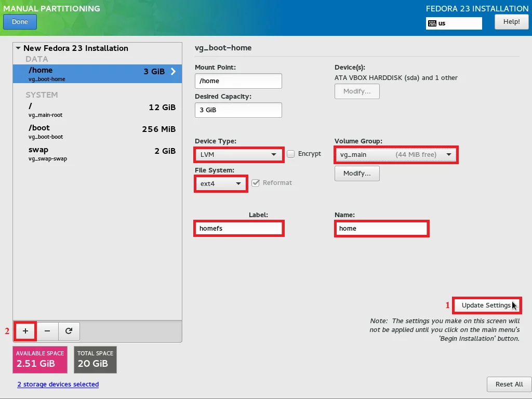Viewport: 532px width, 399px height.
Task: Open the Device Type LVM dropdown
Action: pos(238,155)
